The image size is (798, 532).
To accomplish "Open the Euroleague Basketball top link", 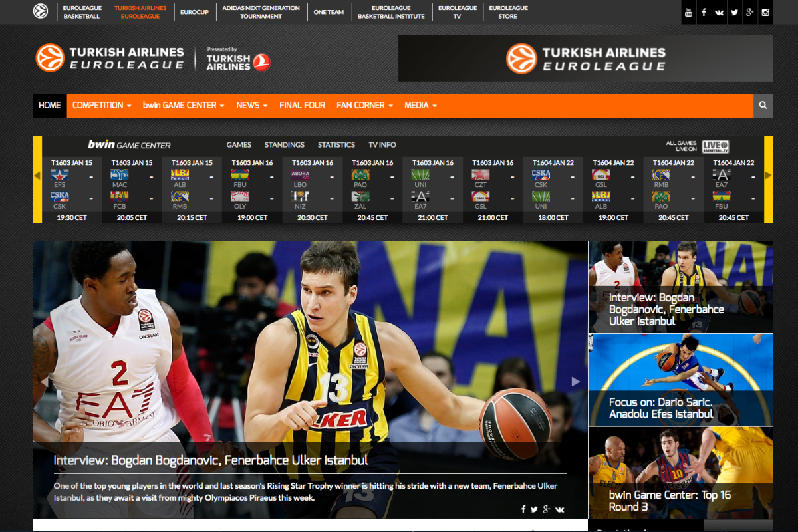I will click(82, 12).
